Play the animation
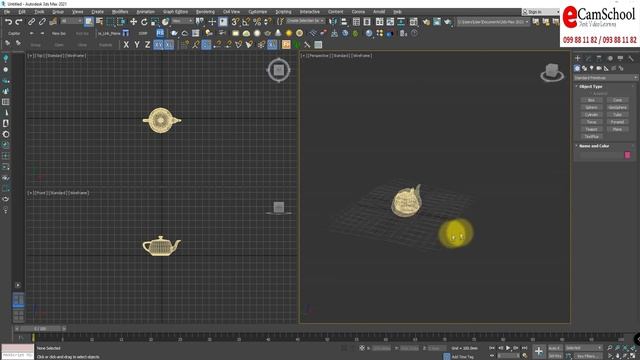Image resolution: width=640 pixels, height=360 pixels. pyautogui.click(x=508, y=348)
